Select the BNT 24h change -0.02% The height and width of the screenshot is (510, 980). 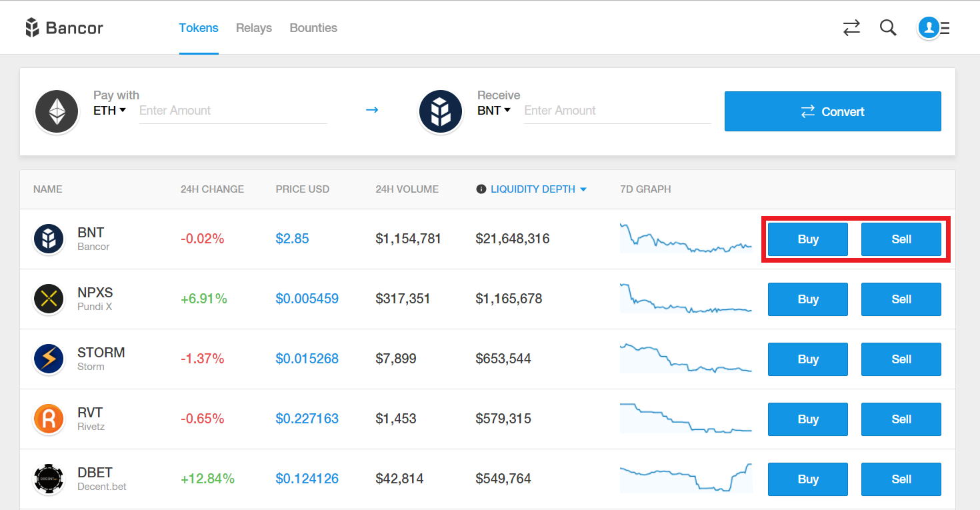point(203,239)
